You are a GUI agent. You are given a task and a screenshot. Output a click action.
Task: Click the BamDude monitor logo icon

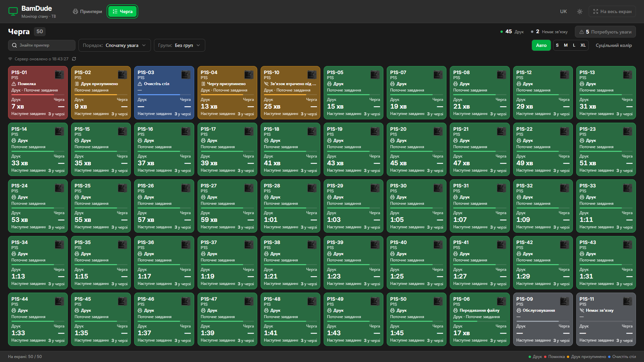tap(13, 11)
